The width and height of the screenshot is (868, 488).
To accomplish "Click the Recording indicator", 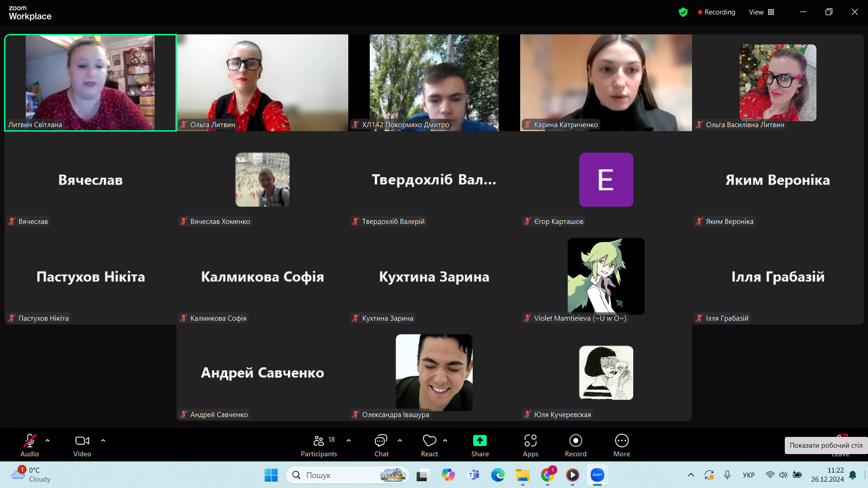I will click(716, 12).
